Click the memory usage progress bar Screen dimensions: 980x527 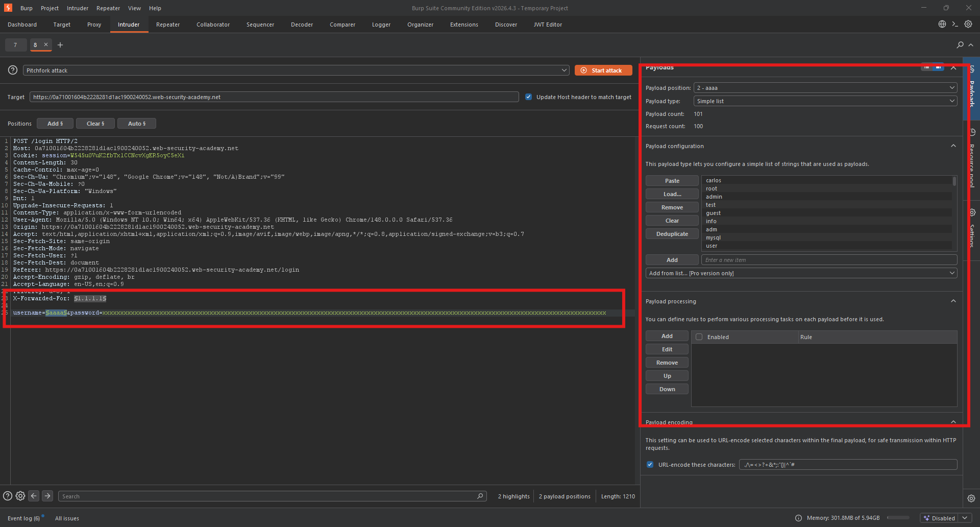click(x=898, y=518)
